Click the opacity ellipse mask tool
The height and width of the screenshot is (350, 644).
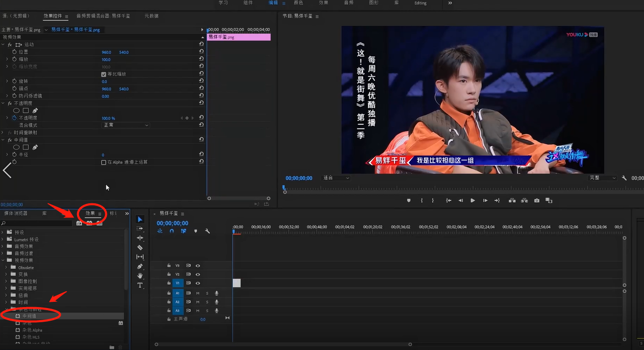point(16,111)
